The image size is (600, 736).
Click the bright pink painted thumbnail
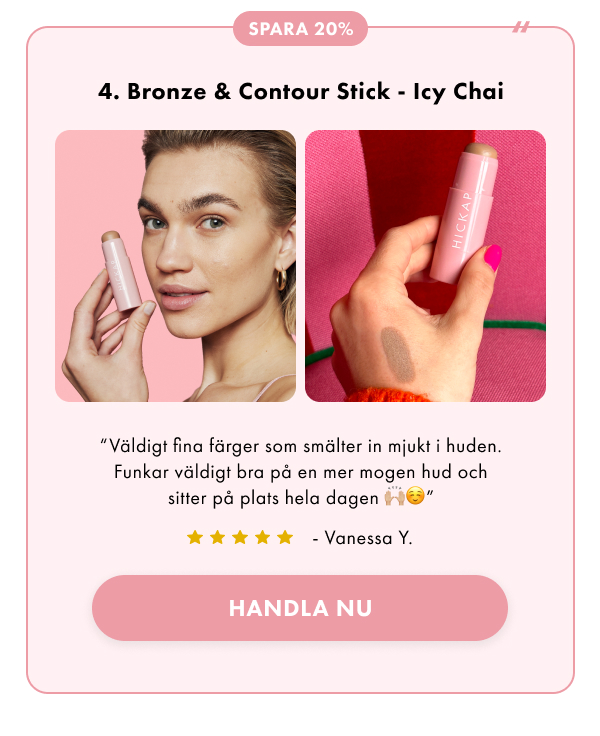point(492,257)
